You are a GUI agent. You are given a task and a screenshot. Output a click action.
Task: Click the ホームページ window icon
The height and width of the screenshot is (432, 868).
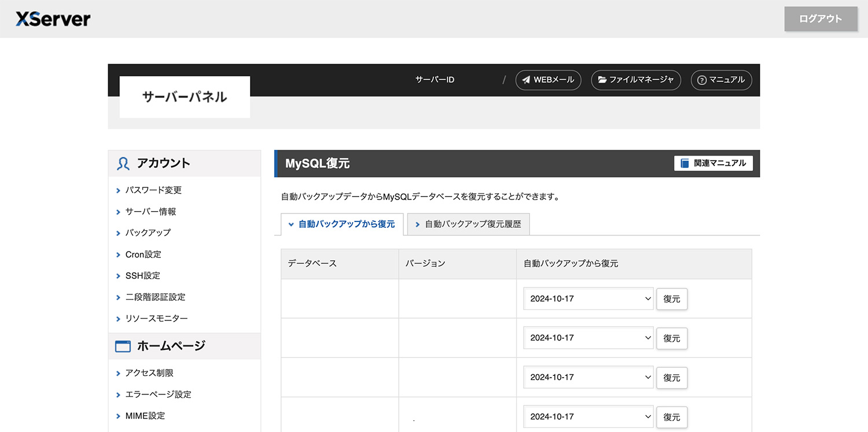(x=123, y=346)
